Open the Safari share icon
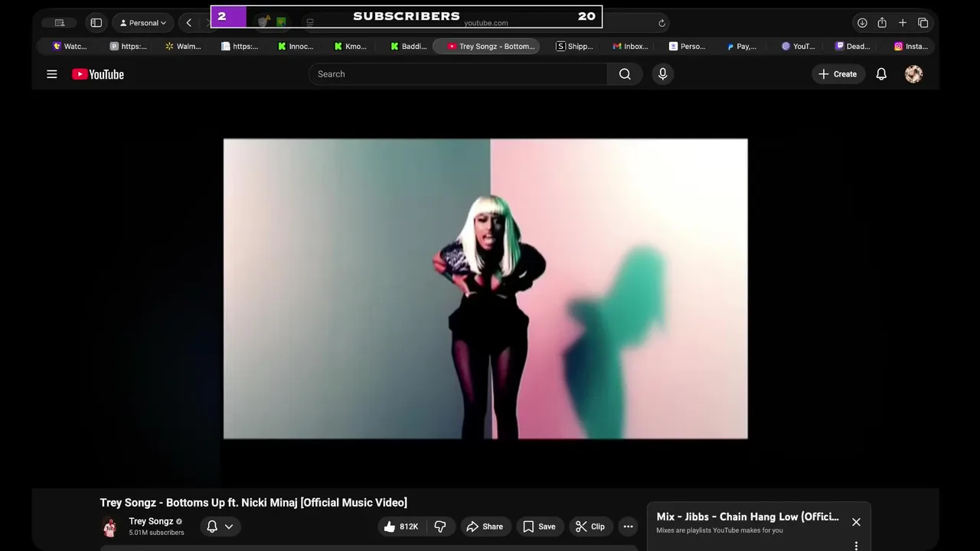 point(882,23)
